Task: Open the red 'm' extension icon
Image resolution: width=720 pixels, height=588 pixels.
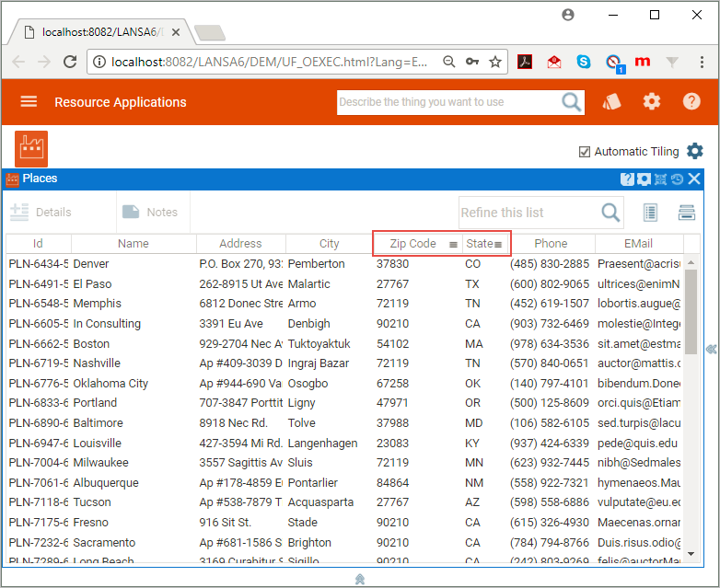Action: (643, 61)
